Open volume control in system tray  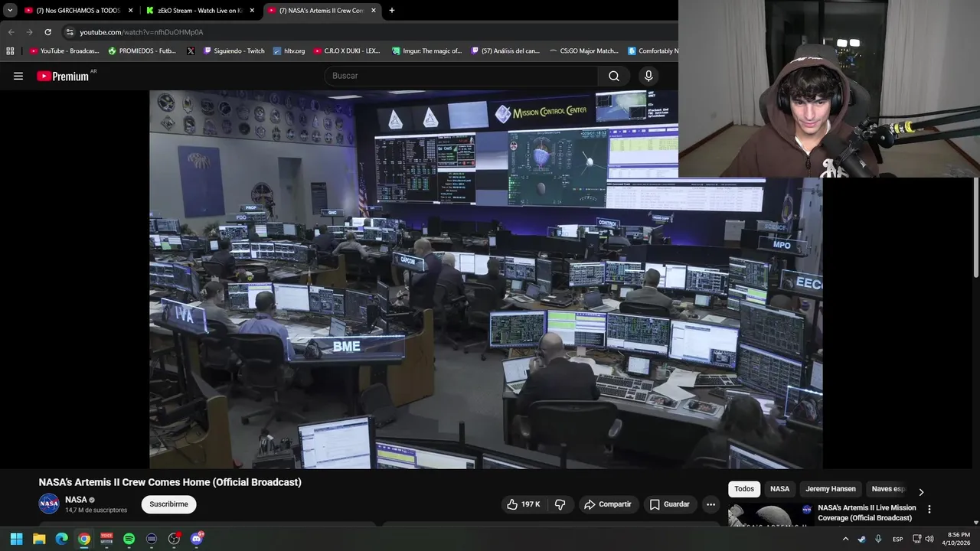(929, 539)
